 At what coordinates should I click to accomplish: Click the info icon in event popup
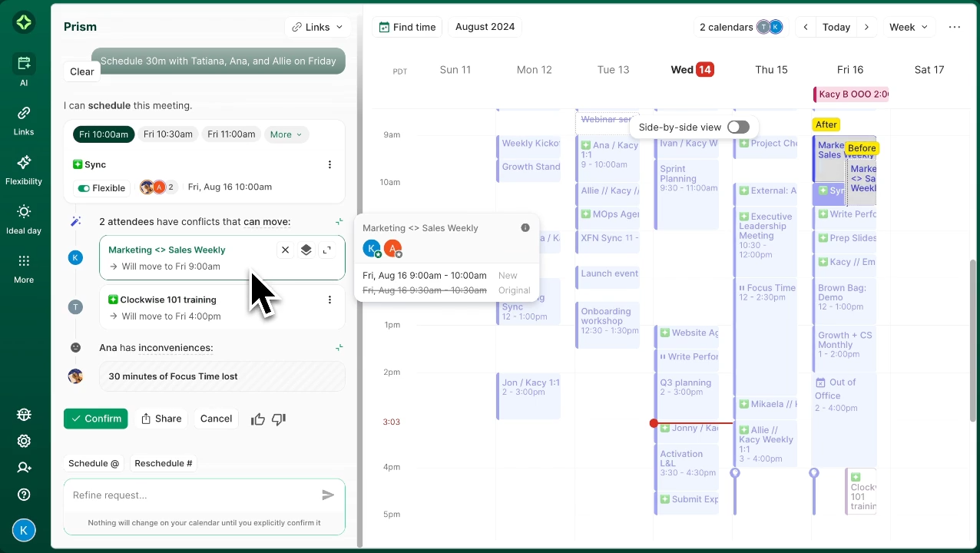tap(525, 228)
